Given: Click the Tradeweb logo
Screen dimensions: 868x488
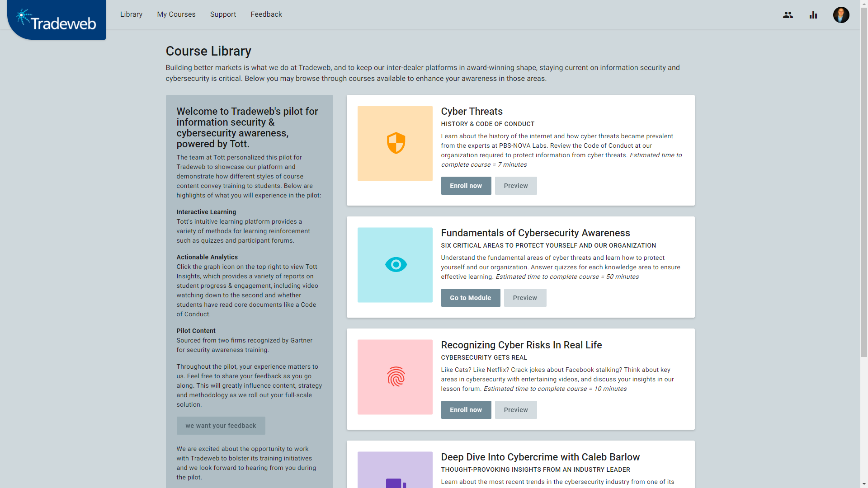Looking at the screenshot, I should coord(57,20).
